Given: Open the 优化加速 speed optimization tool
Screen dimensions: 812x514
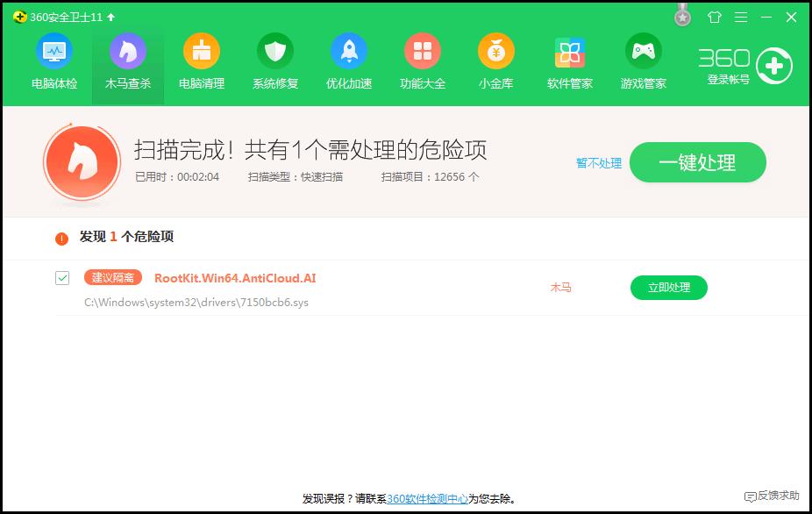Looking at the screenshot, I should pyautogui.click(x=348, y=60).
